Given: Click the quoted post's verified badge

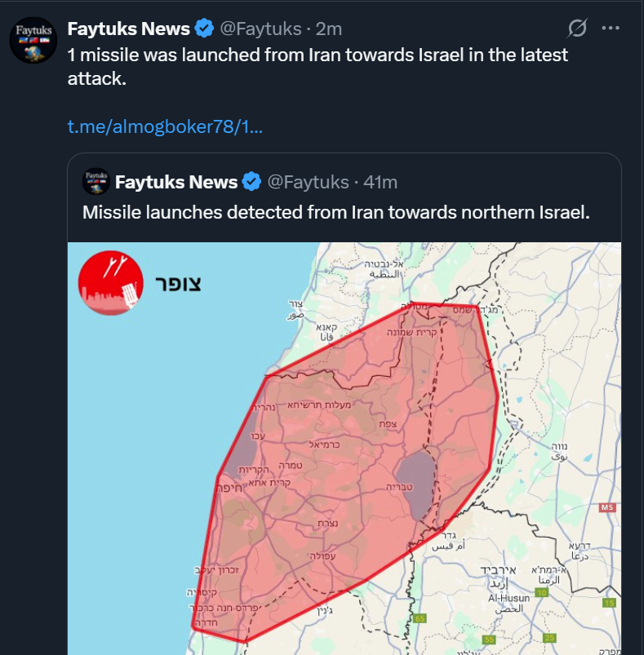Looking at the screenshot, I should 252,182.
